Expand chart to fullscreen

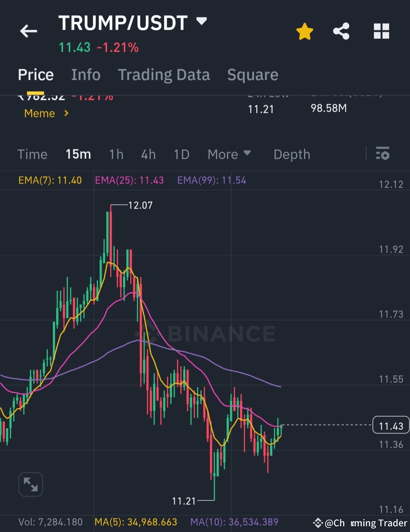click(31, 484)
